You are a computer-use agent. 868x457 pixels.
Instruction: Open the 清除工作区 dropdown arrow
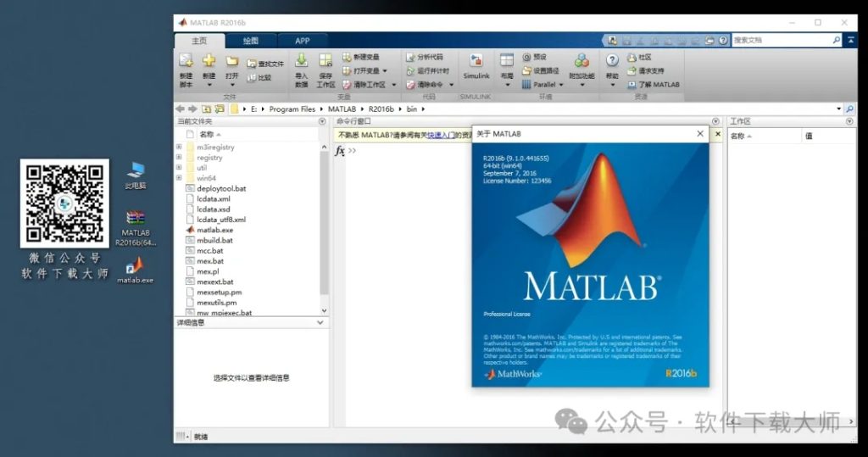point(393,85)
